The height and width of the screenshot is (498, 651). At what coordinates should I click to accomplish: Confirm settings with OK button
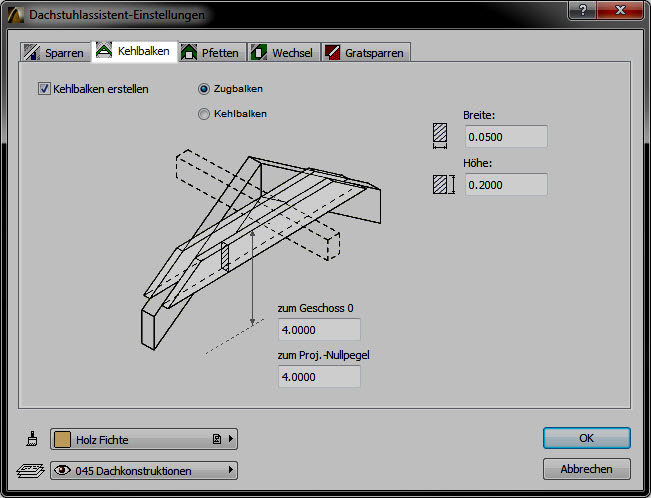point(587,438)
